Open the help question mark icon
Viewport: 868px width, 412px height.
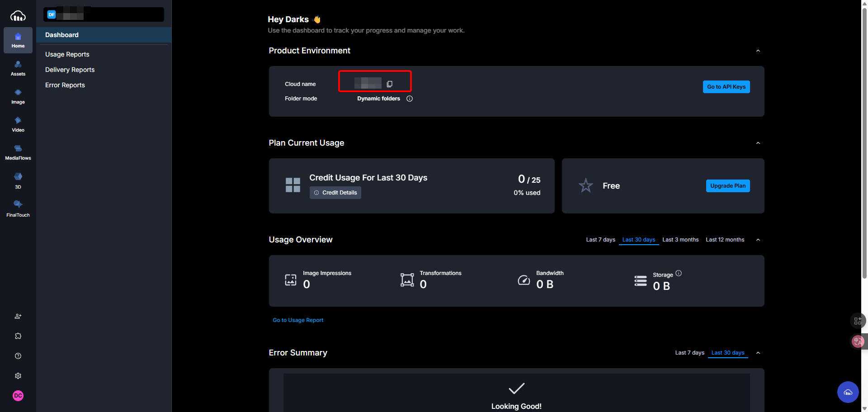[18, 356]
